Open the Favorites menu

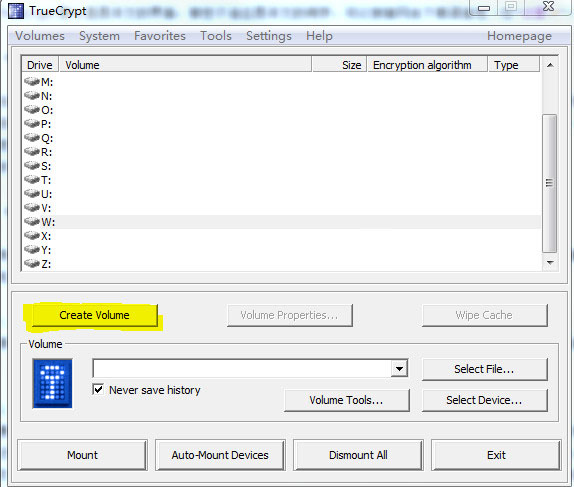click(x=160, y=36)
